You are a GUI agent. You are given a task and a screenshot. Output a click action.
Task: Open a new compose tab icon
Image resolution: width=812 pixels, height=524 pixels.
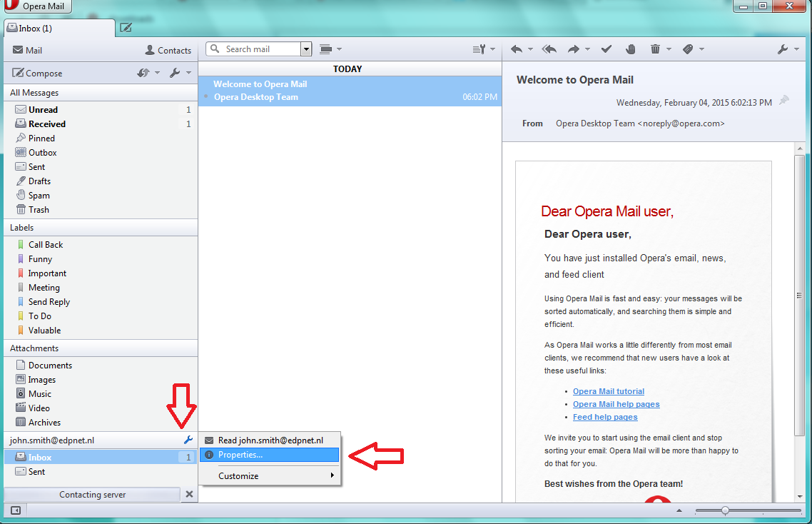coord(126,28)
